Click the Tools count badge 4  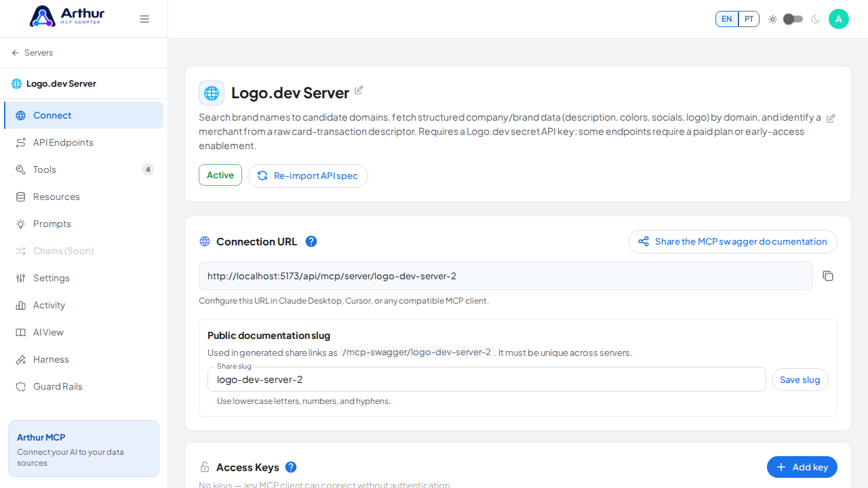point(148,169)
